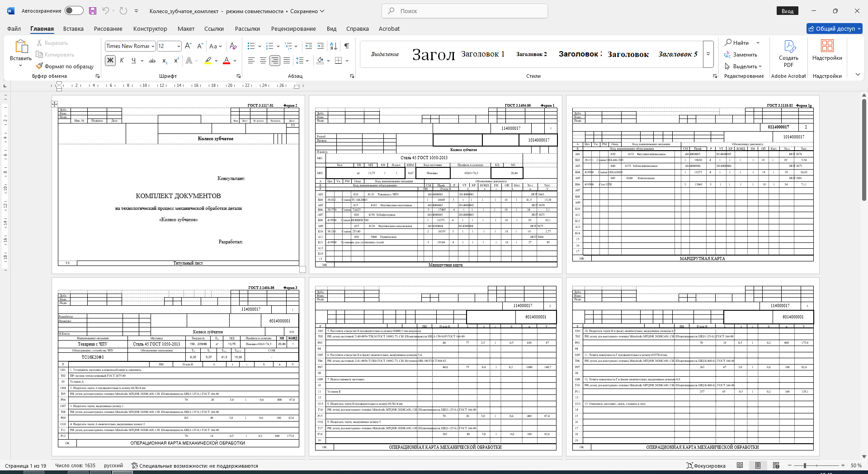The height and width of the screenshot is (474, 868).
Task: Increase indent with the indent icon
Action: click(321, 46)
